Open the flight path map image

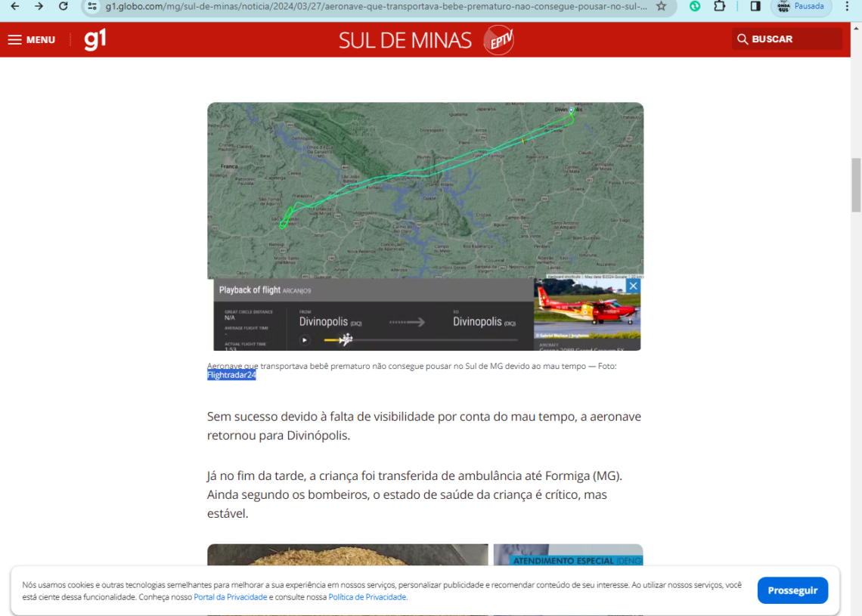click(425, 190)
